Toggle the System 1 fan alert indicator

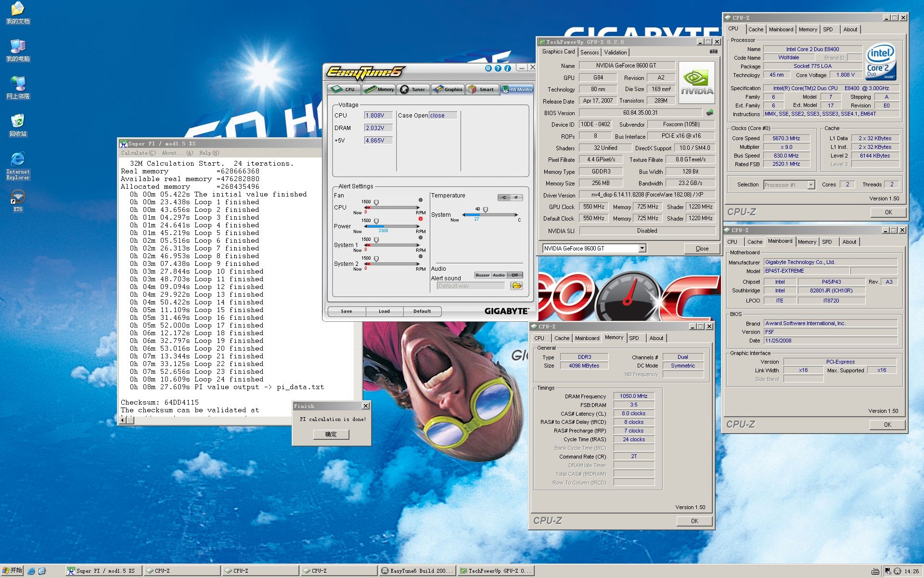pyautogui.click(x=421, y=237)
